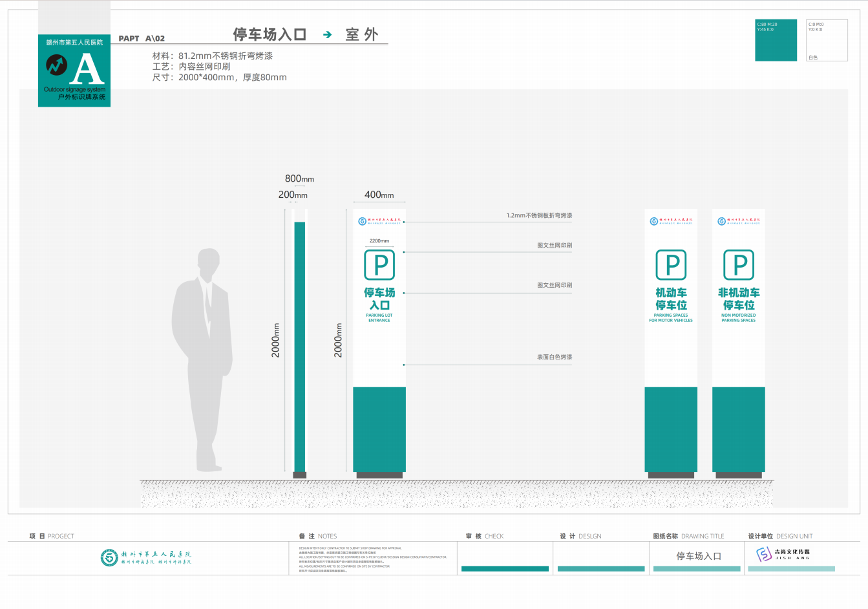Click the '图纸名称 DRAWING TITLE' footer label
868x609 pixels.
[x=689, y=537]
